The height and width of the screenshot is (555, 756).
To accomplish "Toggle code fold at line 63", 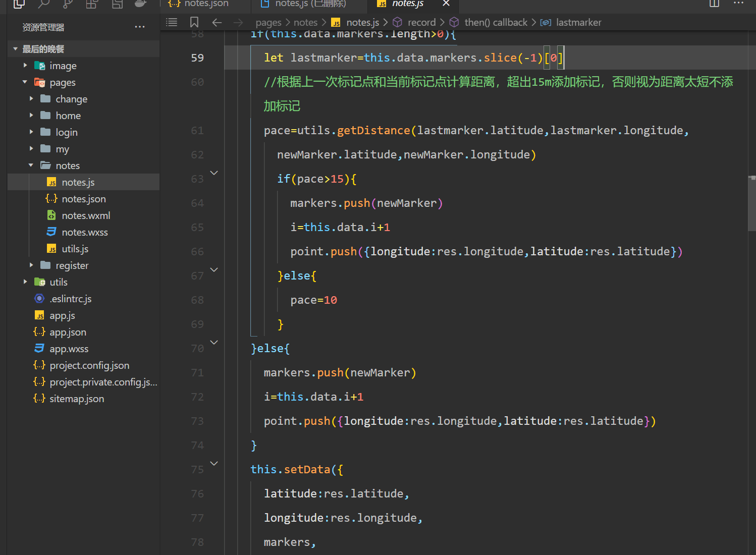I will [x=214, y=173].
